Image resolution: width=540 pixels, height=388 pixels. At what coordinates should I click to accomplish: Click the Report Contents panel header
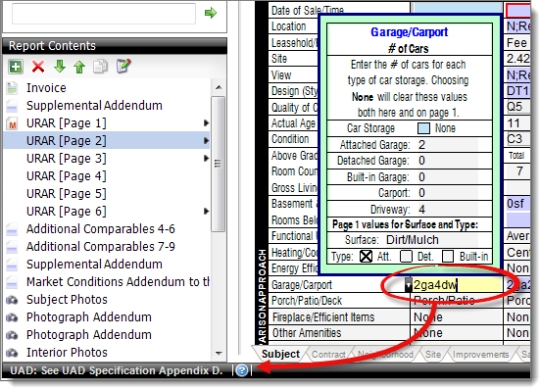pyautogui.click(x=115, y=46)
